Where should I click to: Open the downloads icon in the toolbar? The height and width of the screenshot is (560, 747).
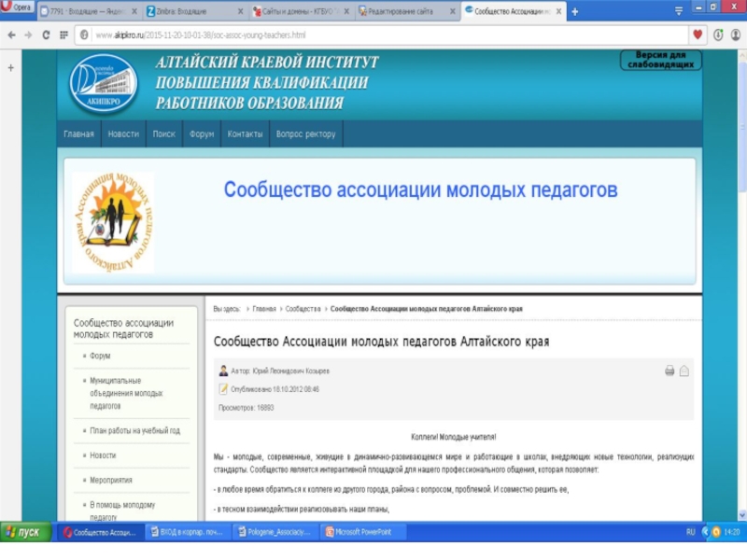(x=718, y=35)
